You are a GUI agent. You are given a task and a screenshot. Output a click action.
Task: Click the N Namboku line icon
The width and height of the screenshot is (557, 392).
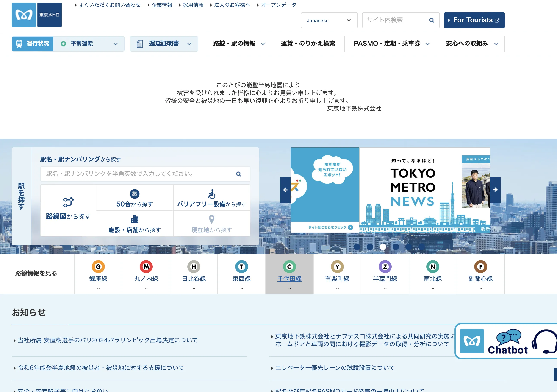433,267
